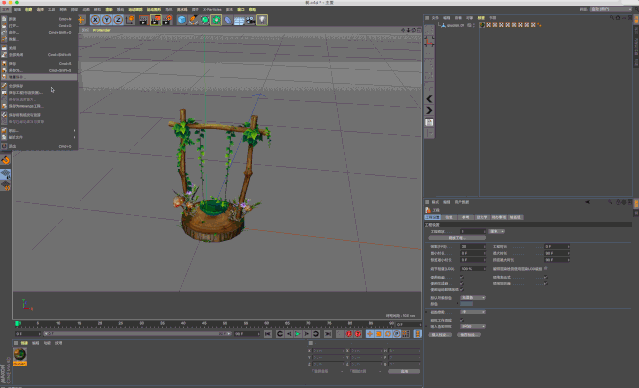639x388 pixels.
Task: Toggle scale keyframe recording icon
Action: (379, 334)
